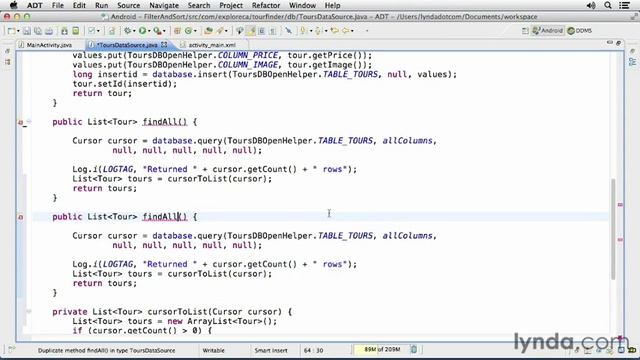Image resolution: width=640 pixels, height=360 pixels.
Task: Open dropdown arrow next to Run button
Action: [x=149, y=31]
